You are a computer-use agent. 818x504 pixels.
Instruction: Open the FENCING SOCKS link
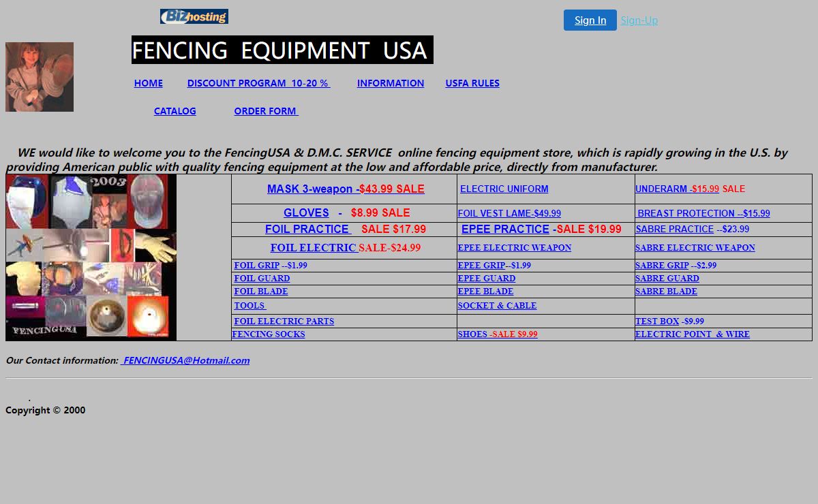click(269, 334)
